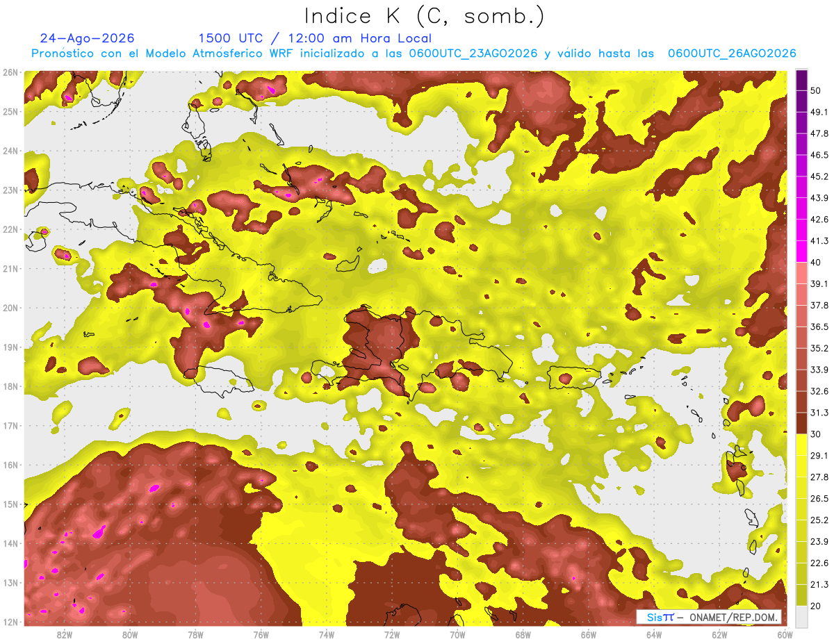Image resolution: width=834 pixels, height=644 pixels.
Task: Click the colorbar label "42.6"
Action: (820, 220)
